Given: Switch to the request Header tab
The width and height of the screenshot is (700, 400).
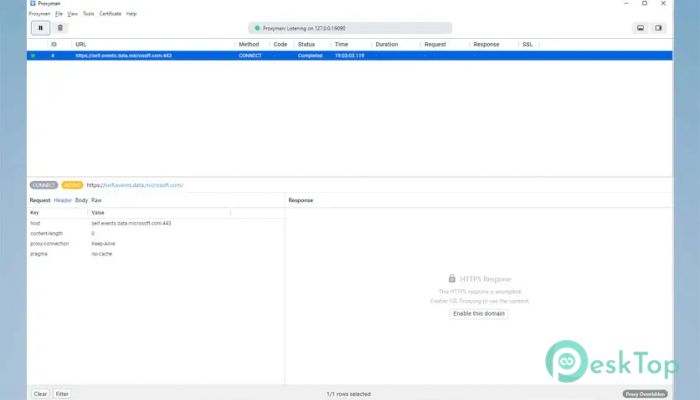Looking at the screenshot, I should [62, 200].
